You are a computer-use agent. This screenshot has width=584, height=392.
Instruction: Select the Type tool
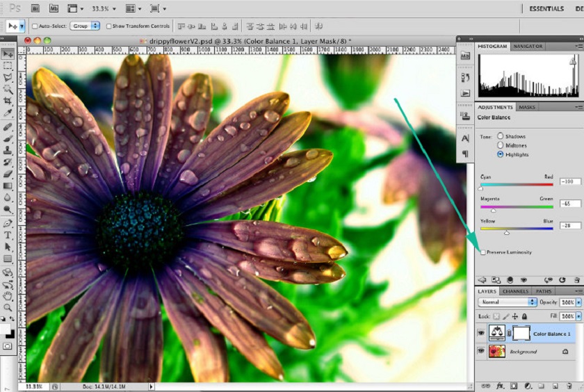[x=8, y=235]
